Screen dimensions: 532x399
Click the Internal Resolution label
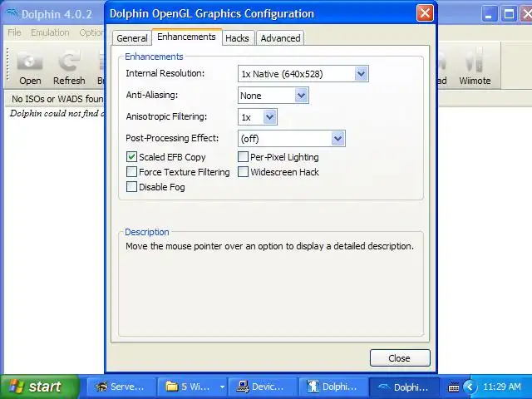[x=165, y=73]
